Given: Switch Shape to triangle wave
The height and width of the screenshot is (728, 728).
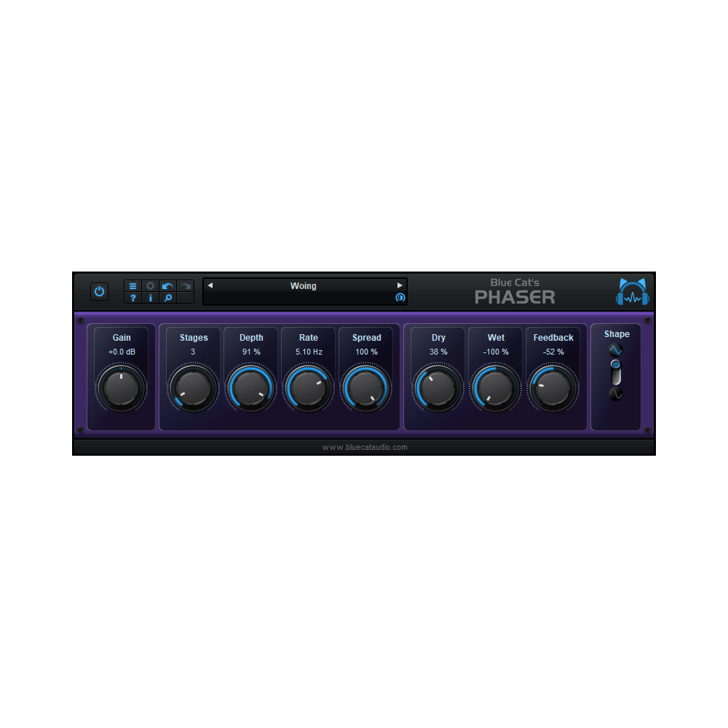Looking at the screenshot, I should (x=615, y=349).
